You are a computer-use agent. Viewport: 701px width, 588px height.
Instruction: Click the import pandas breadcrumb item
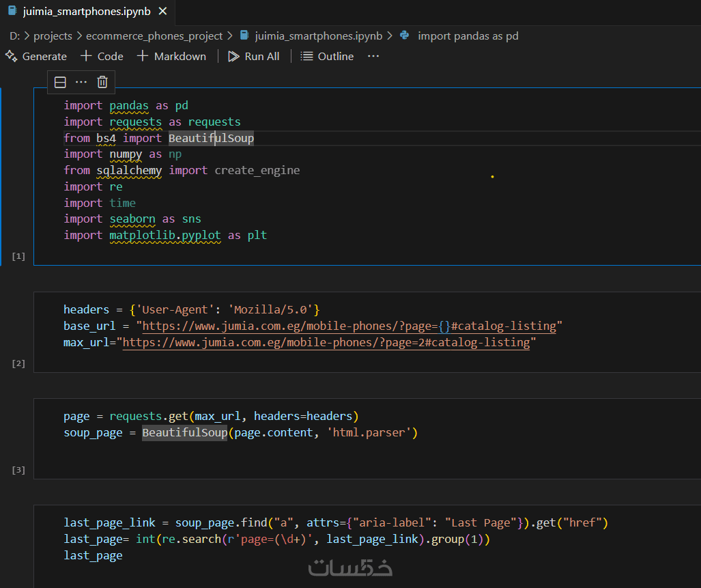point(468,36)
